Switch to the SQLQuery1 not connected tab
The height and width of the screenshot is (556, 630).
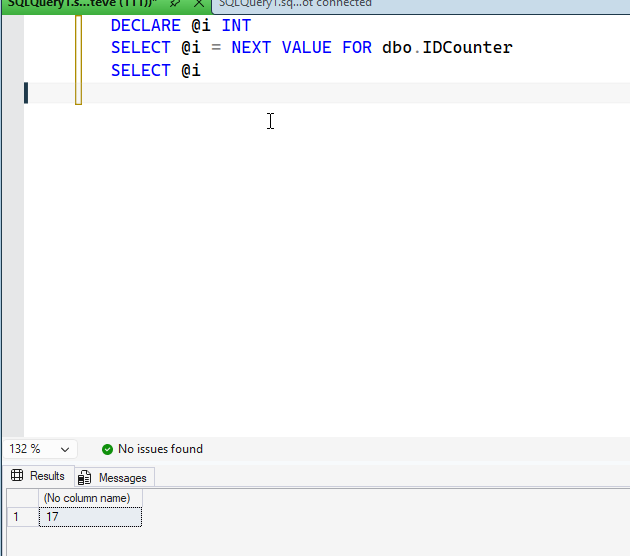[295, 4]
